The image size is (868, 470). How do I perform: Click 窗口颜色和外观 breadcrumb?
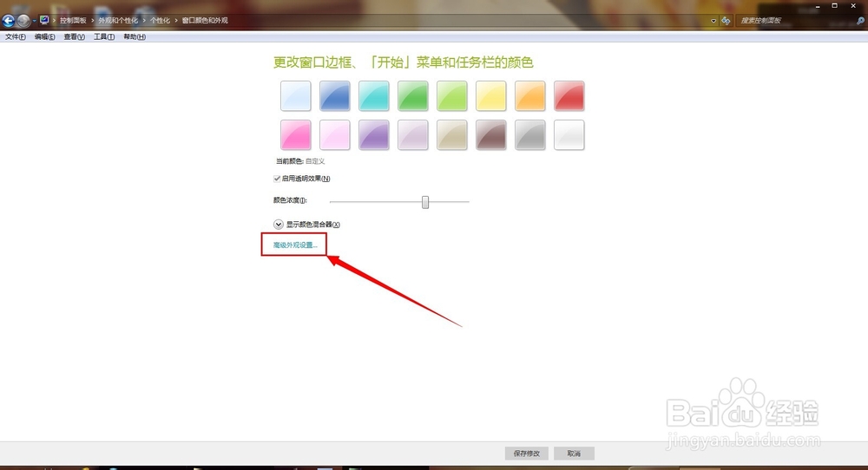205,21
